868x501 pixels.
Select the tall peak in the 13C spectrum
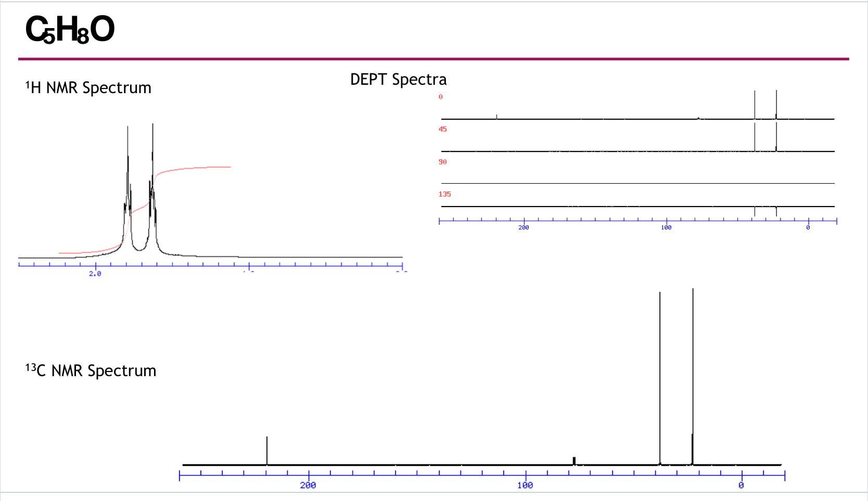click(692, 364)
